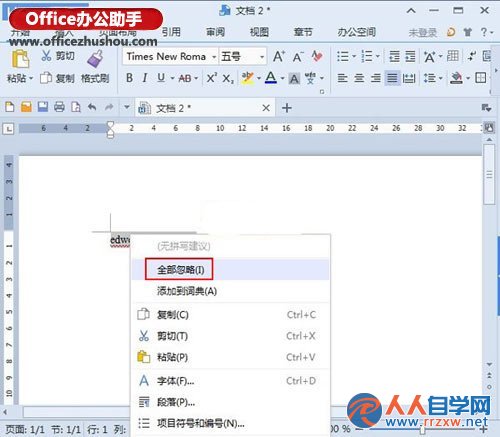The image size is (500, 437).
Task: Select the Format Painter (格式刷) brush
Action: [x=95, y=59]
